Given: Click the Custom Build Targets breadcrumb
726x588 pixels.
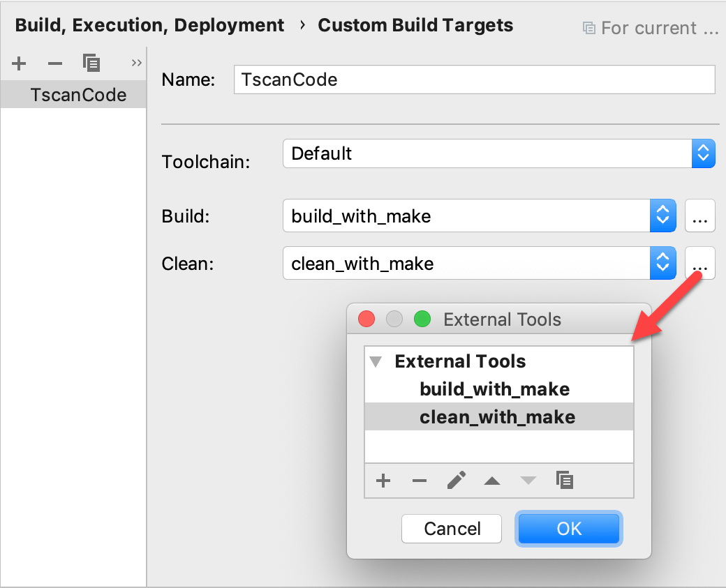Looking at the screenshot, I should [415, 24].
